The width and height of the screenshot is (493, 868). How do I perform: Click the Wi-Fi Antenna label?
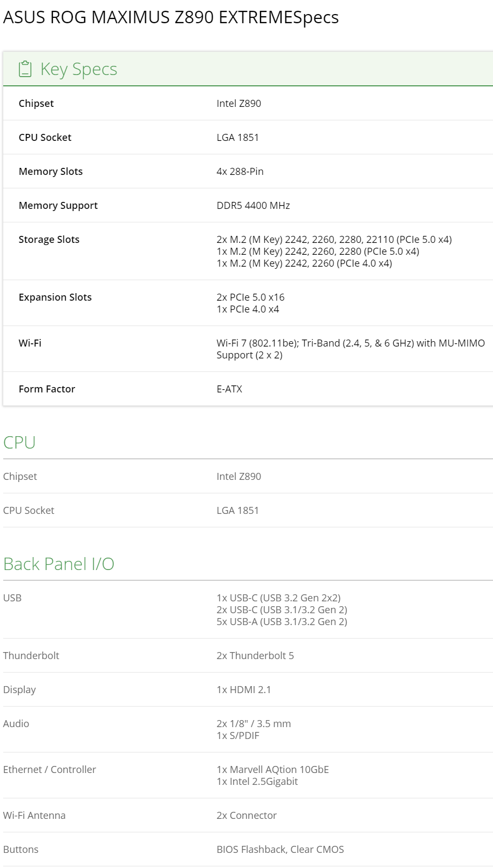coord(35,815)
